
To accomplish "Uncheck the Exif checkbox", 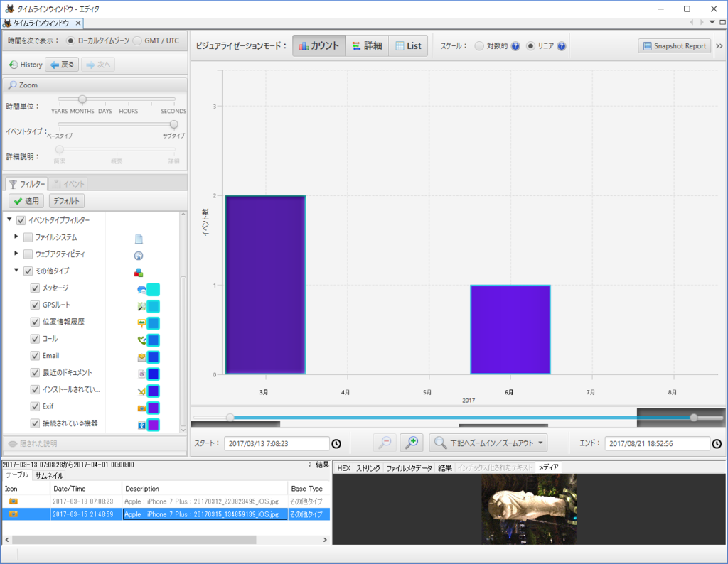I will point(35,406).
